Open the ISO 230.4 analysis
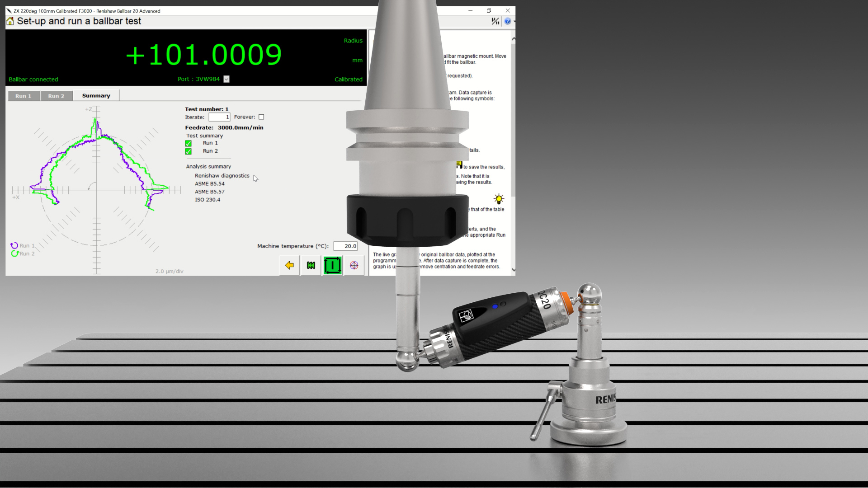 (x=208, y=200)
